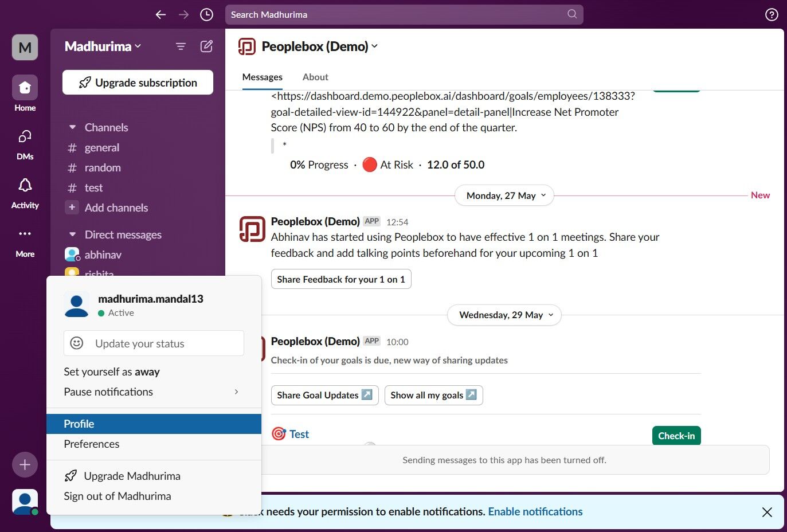This screenshot has width=787, height=532.
Task: Click Share Feedback for your 1 on 1
Action: 341,279
